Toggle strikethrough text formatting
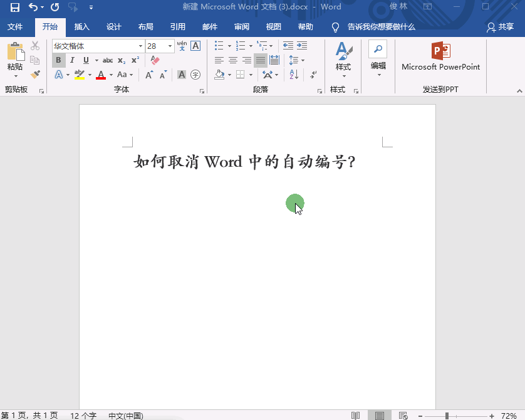The width and height of the screenshot is (525, 420). [108, 60]
